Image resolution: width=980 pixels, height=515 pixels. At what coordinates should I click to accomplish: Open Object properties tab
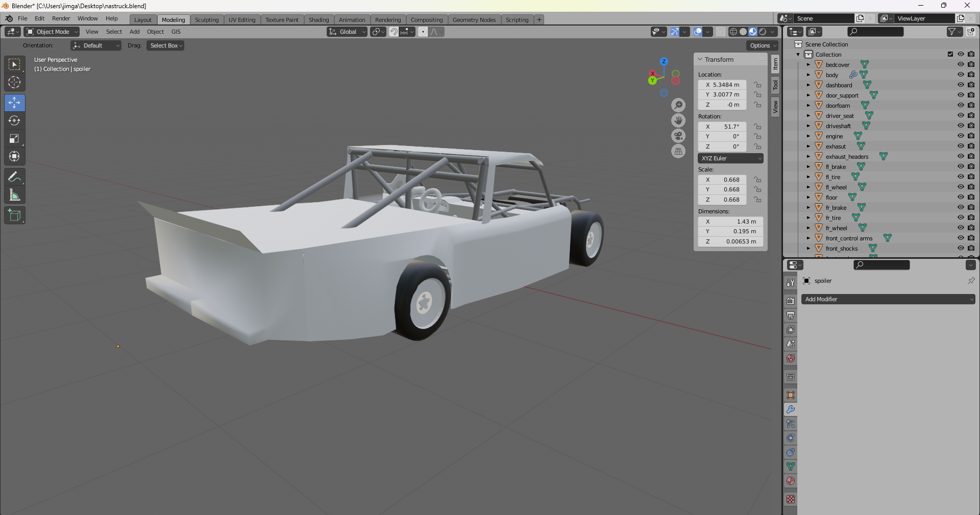(x=791, y=395)
